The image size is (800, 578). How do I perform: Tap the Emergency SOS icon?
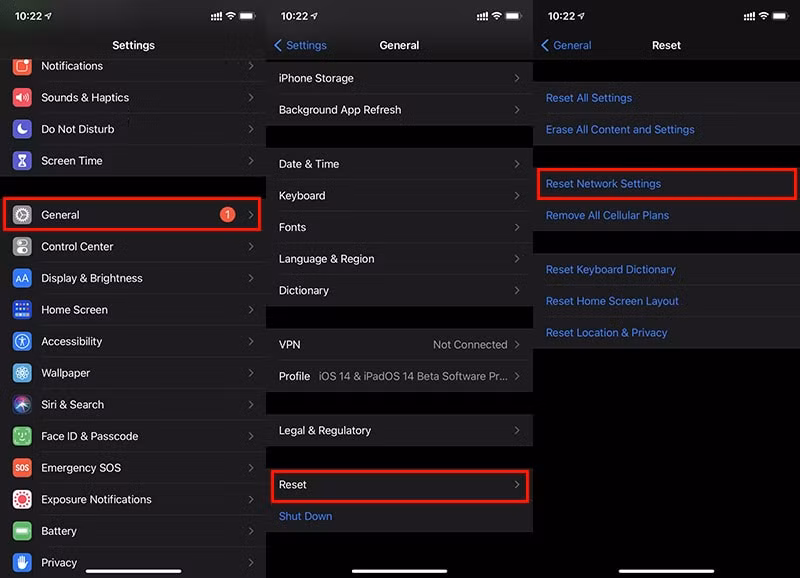pos(22,468)
